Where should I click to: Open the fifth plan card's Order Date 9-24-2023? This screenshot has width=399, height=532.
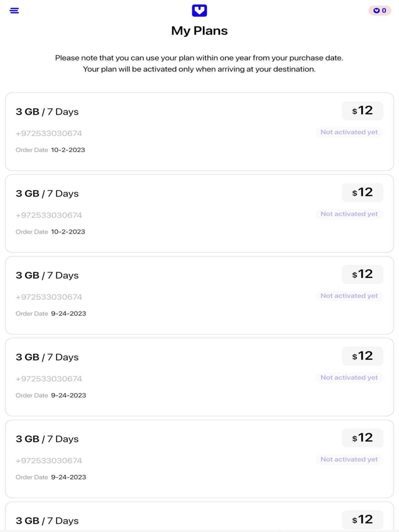(x=51, y=477)
